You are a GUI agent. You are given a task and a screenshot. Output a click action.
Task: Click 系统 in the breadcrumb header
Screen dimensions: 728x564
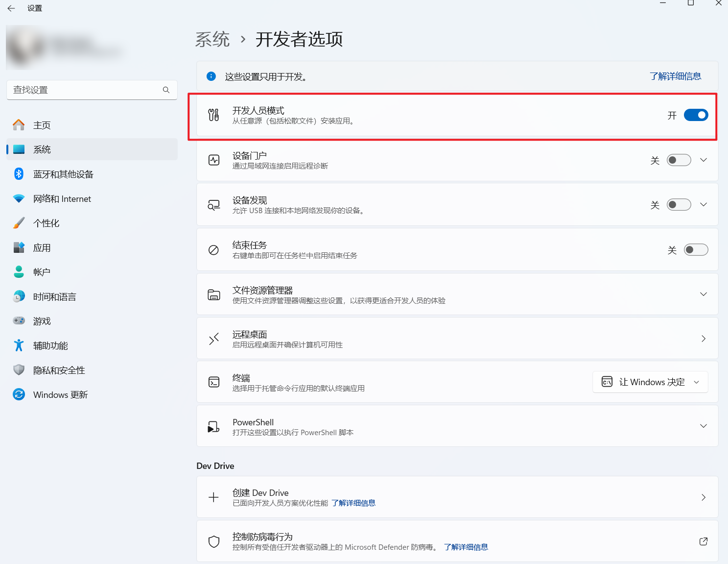coord(212,39)
